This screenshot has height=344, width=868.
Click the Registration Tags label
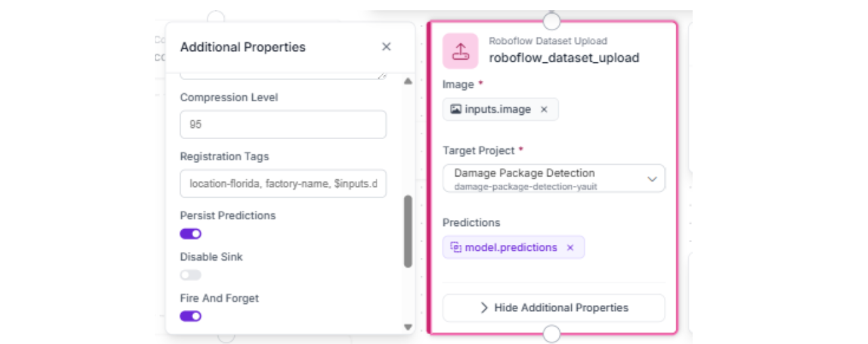point(225,156)
